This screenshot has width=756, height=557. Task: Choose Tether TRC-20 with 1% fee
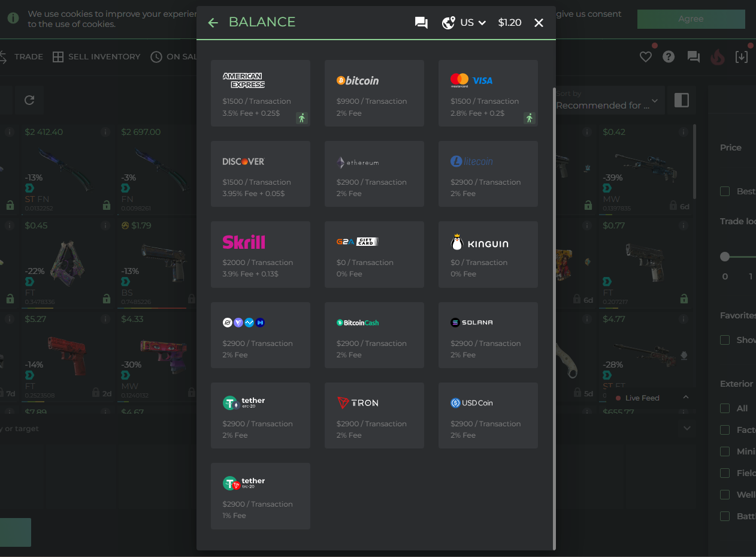pos(261,496)
